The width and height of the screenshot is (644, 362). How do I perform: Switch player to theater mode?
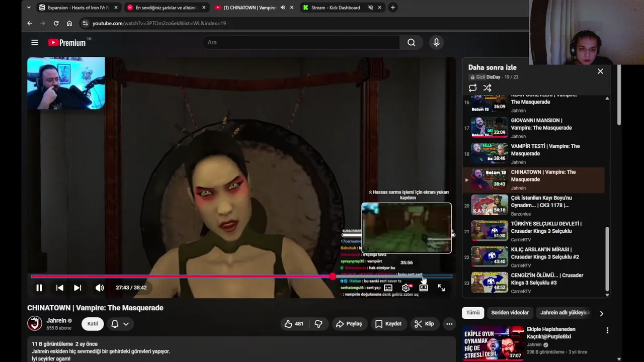[x=424, y=288]
